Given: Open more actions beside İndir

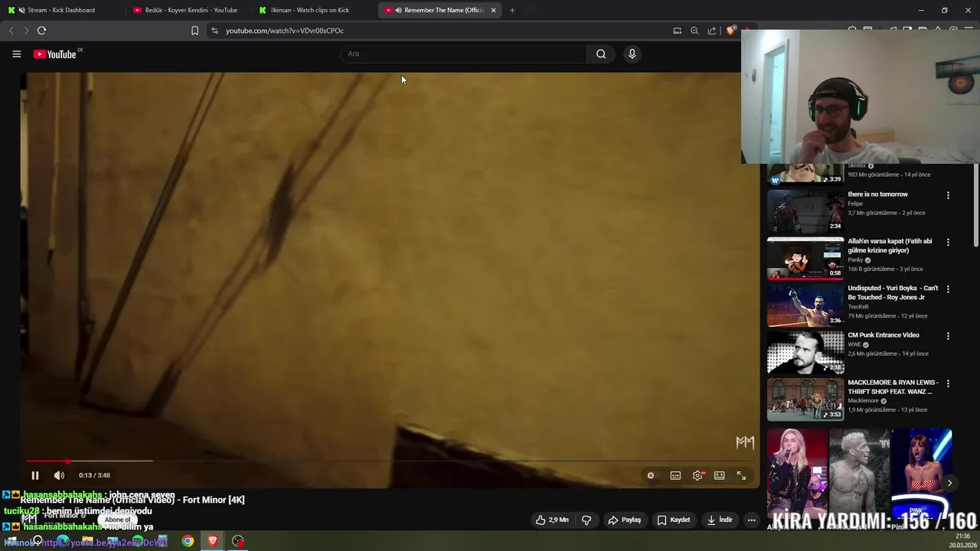Looking at the screenshot, I should [x=751, y=520].
